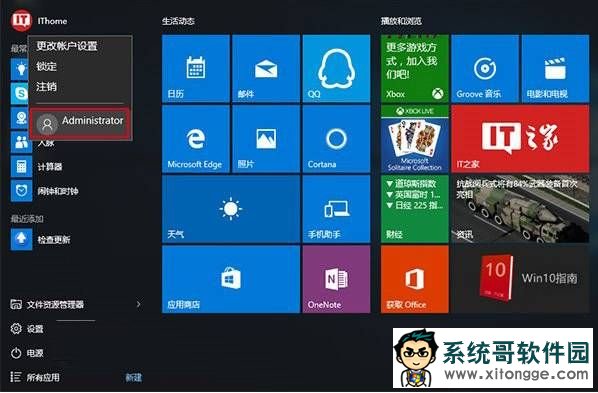The image size is (598, 393).
Task: Open the Get Office (获取 Office) tile
Action: pyautogui.click(x=415, y=279)
